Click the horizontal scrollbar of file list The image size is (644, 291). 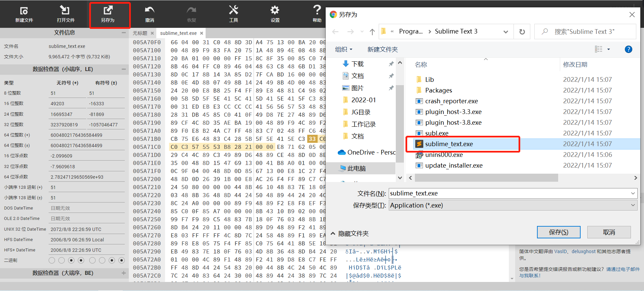point(486,178)
